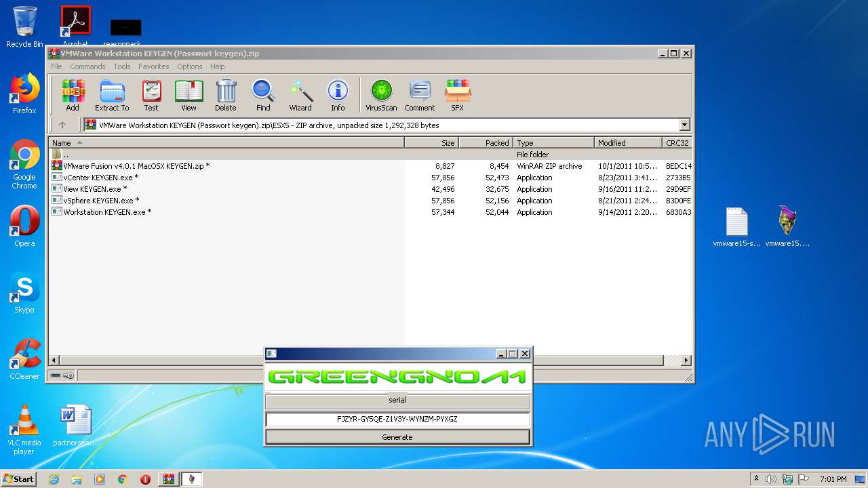Open the Favorites menu
Viewport: 868px width, 488px height.
tap(154, 66)
